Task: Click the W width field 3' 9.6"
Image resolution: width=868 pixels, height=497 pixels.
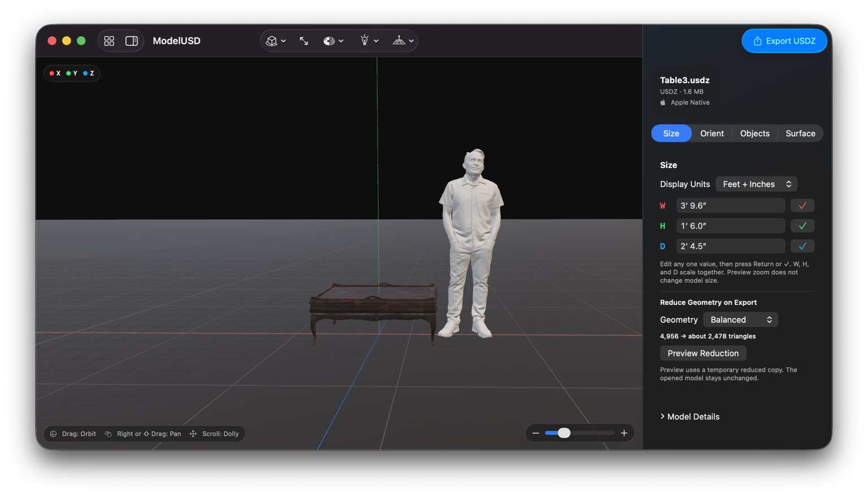Action: coord(731,206)
